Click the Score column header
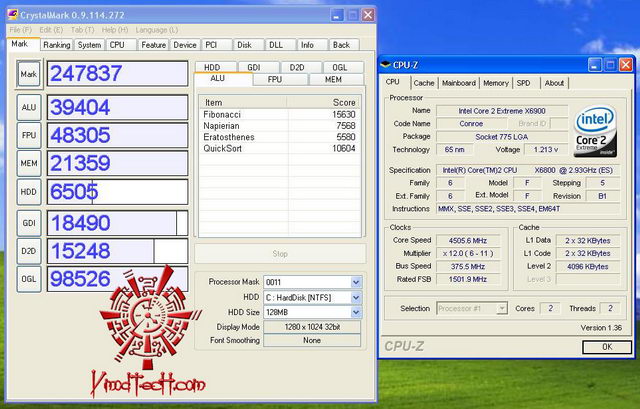This screenshot has height=409, width=640. 323,102
